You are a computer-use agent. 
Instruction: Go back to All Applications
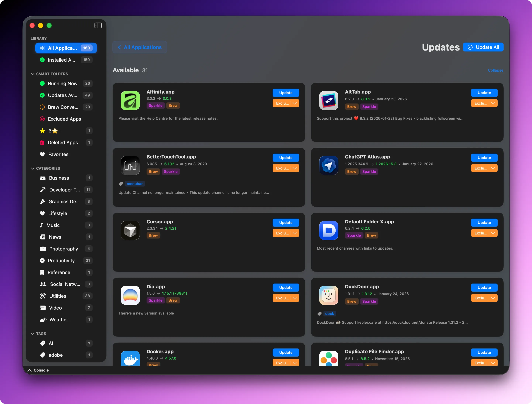click(x=140, y=47)
